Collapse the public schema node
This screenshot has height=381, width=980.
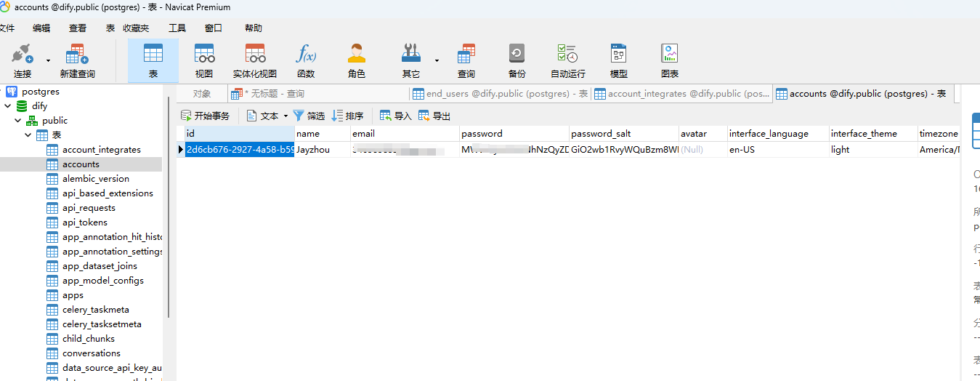click(x=18, y=121)
